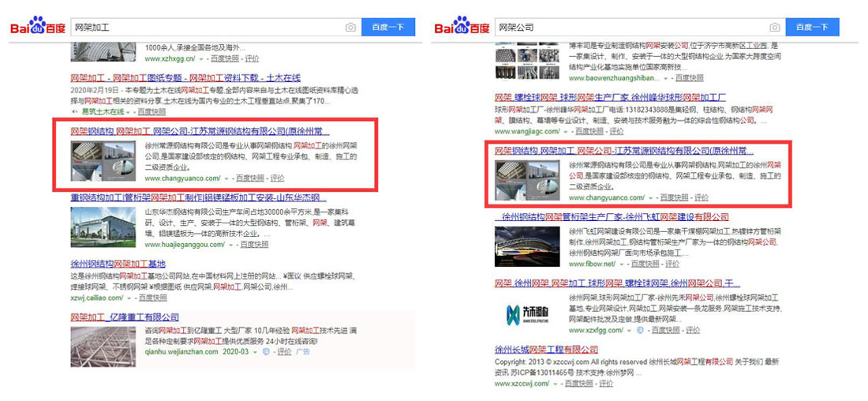Open the 徐州钢结构网架加工基地 result link
The width and height of the screenshot is (868, 401).
pyautogui.click(x=118, y=264)
